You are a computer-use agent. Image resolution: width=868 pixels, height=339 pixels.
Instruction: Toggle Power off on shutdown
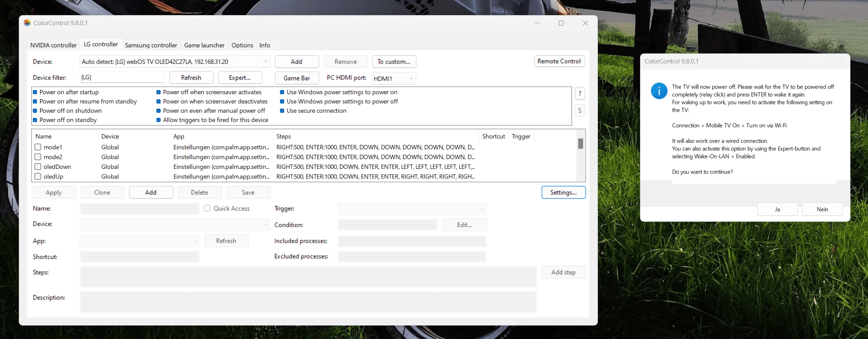tap(35, 111)
